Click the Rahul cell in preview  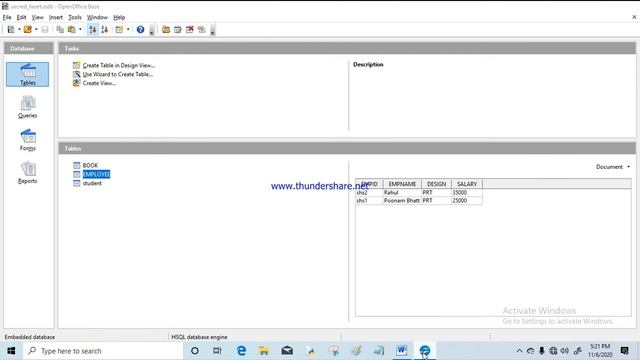coord(402,192)
